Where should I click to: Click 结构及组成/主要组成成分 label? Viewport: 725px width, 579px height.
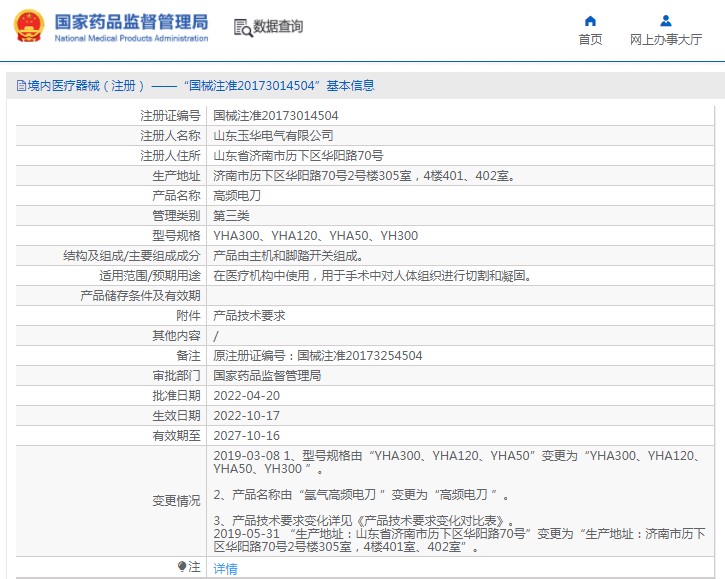(132, 256)
